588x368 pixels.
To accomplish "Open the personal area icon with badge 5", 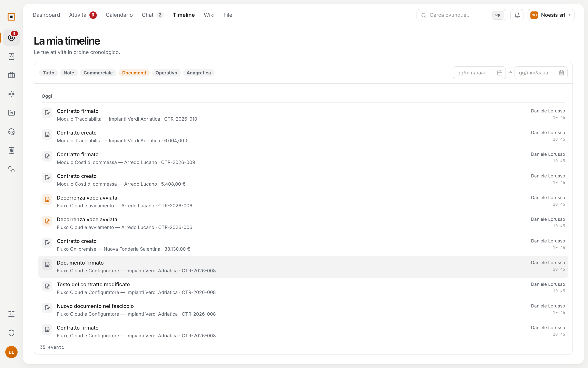I will point(11,37).
